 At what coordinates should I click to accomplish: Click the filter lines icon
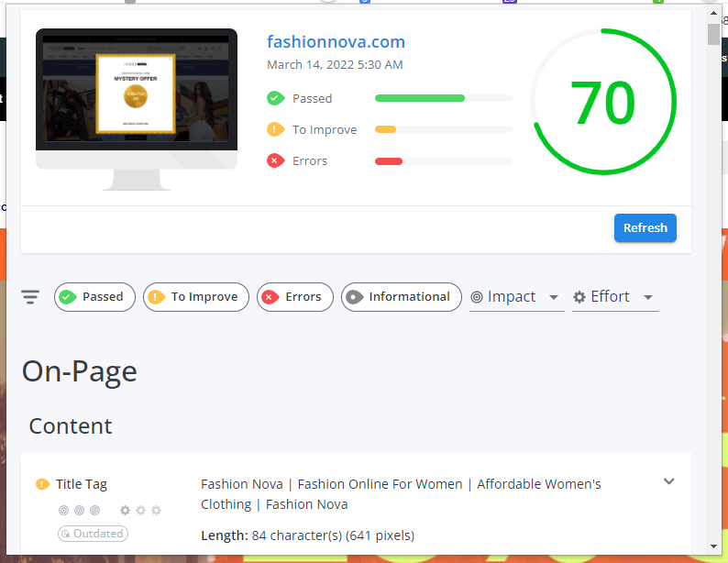coord(30,297)
